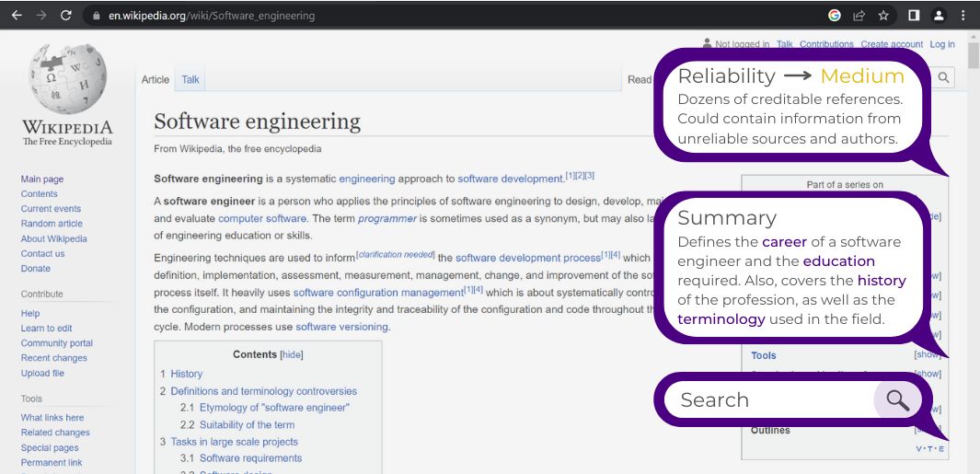
Task: Open Chrome three-dot menu
Action: [963, 16]
